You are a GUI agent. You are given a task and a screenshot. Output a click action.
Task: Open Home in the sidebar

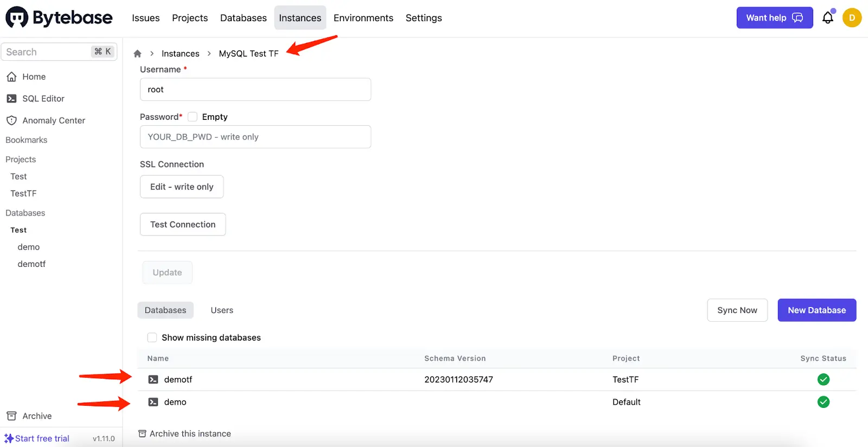tap(34, 77)
